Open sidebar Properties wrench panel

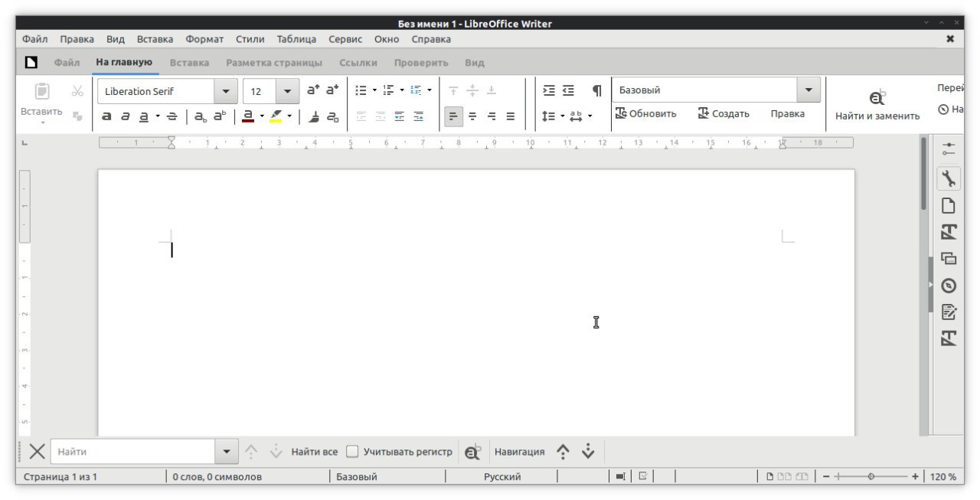point(949,178)
